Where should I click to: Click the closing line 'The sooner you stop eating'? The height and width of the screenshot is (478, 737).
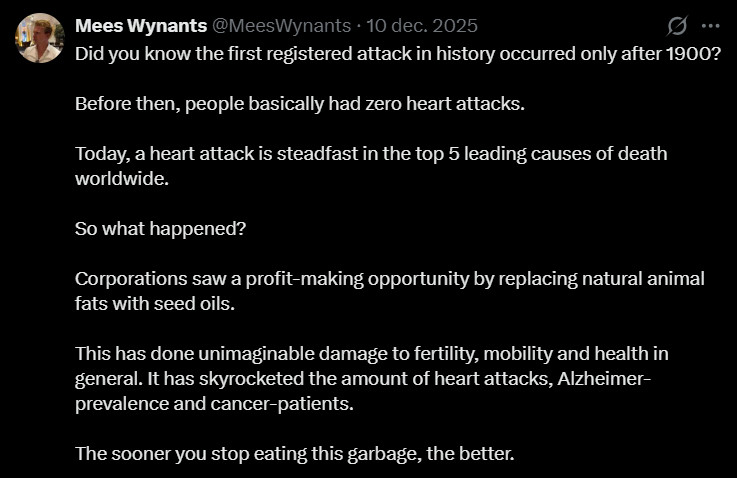(x=294, y=453)
